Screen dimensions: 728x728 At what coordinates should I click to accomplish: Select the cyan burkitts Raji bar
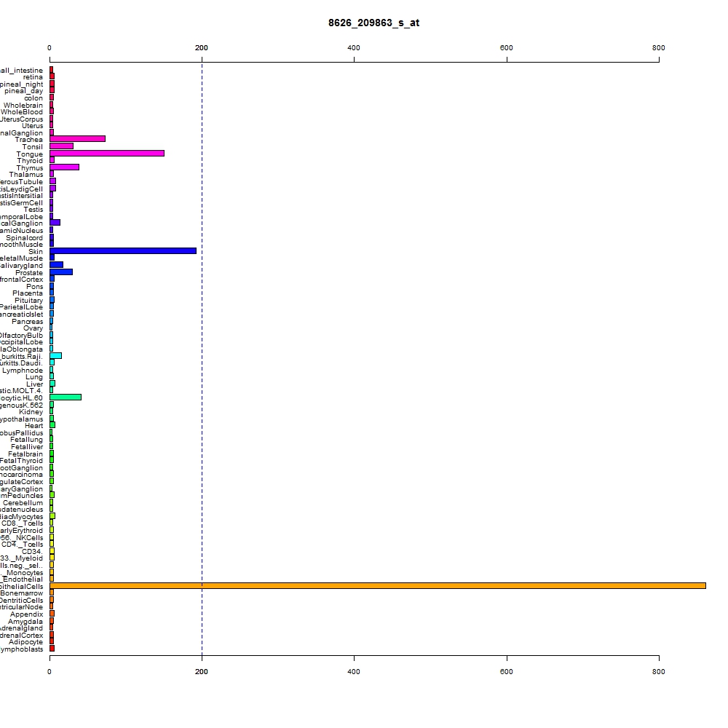(x=56, y=356)
